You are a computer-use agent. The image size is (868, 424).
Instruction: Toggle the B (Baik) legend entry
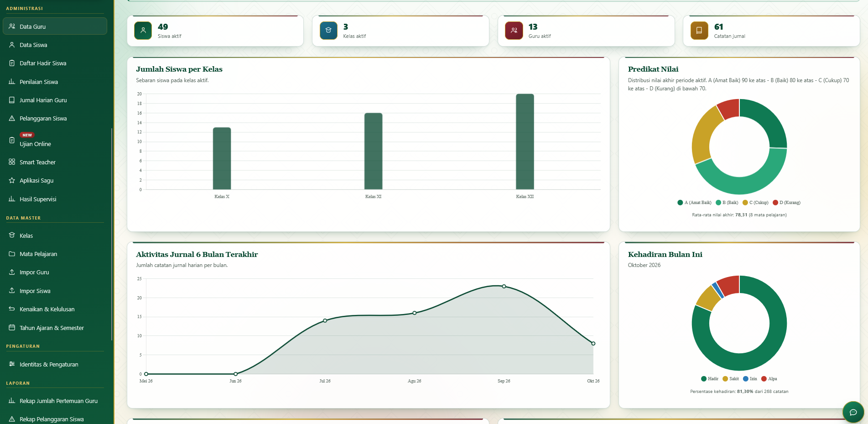727,203
